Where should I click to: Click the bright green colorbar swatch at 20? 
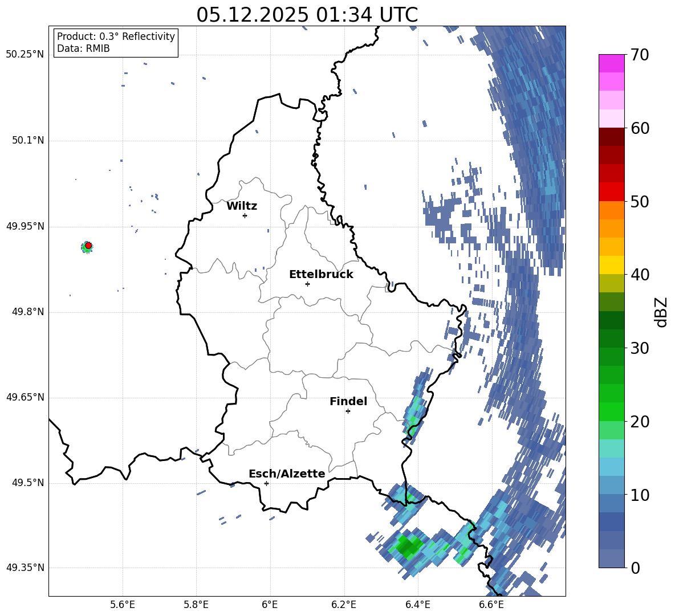(x=611, y=411)
